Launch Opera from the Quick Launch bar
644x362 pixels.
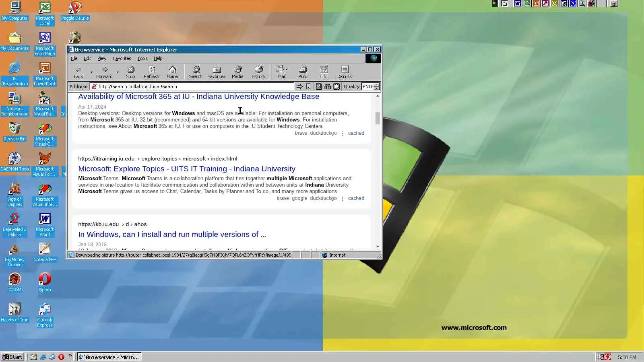[61, 357]
